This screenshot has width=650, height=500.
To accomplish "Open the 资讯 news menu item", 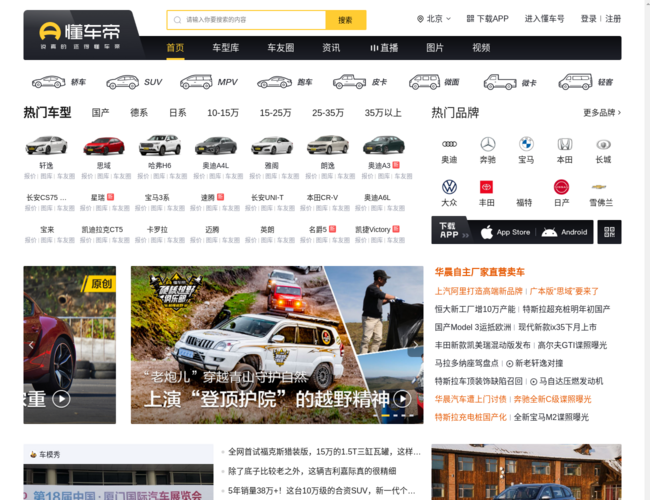I will [331, 48].
